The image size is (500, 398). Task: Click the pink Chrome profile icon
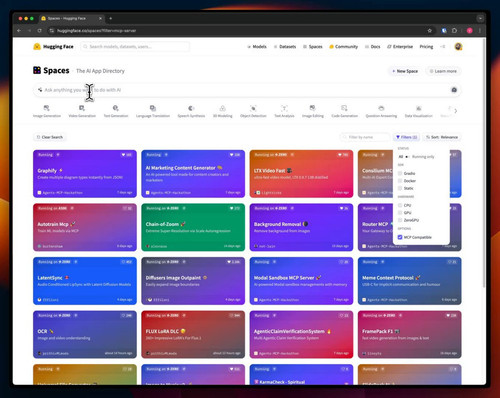point(470,30)
